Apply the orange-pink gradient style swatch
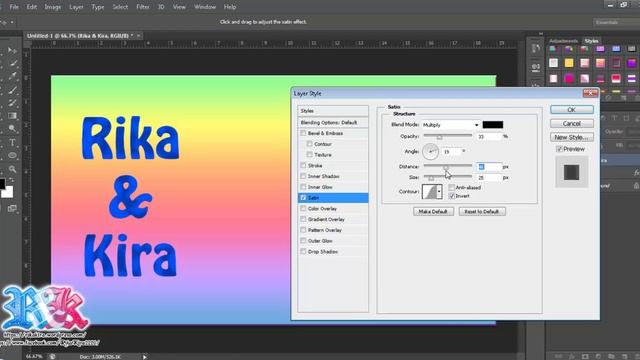640x360 pixels. (600, 63)
